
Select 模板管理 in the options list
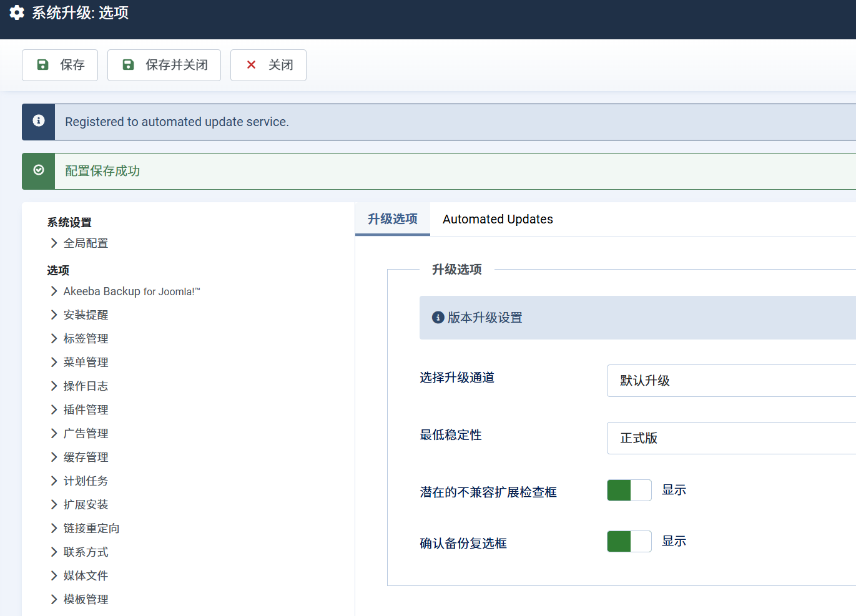[x=86, y=599]
